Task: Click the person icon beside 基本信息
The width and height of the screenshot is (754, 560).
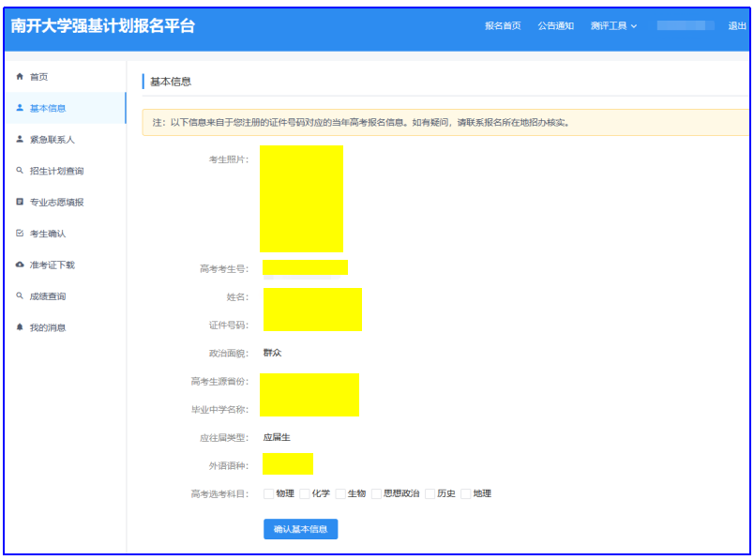Action: (x=20, y=108)
